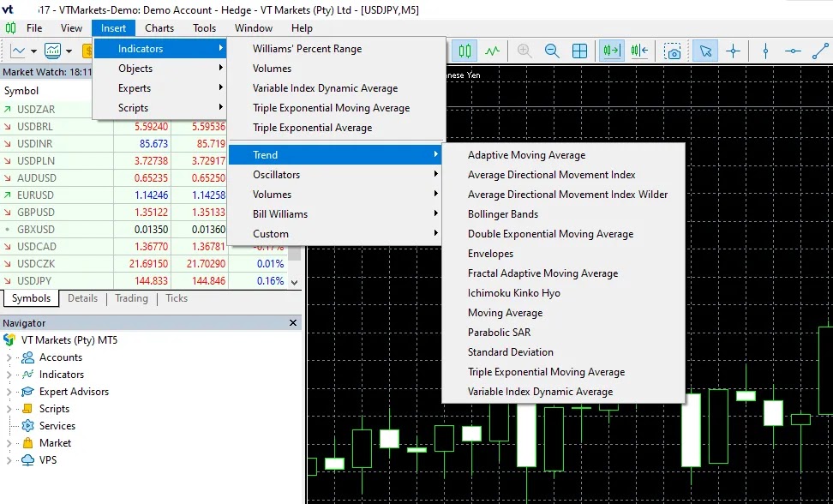Close the Navigator panel

pos(293,323)
